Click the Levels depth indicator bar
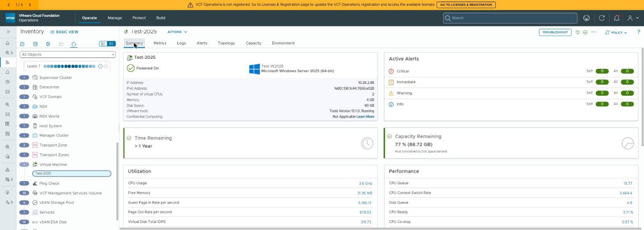644x230 pixels. click(69, 66)
